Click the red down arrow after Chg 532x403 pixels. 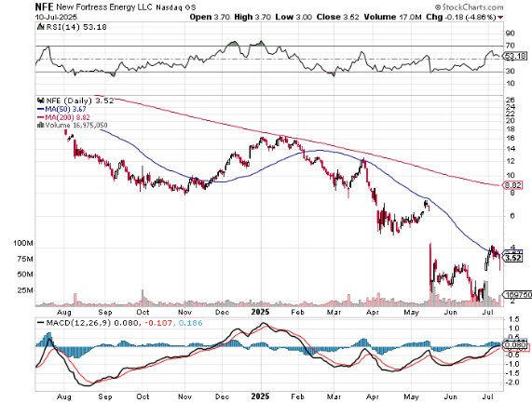pos(500,18)
